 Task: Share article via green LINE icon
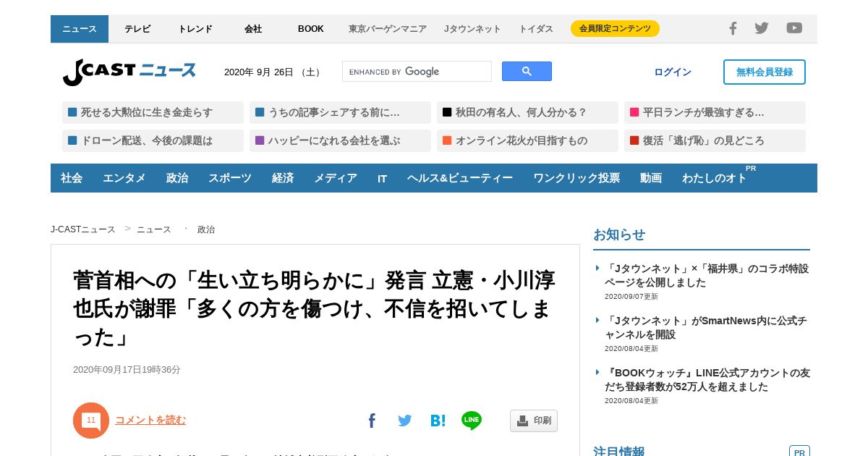(472, 421)
